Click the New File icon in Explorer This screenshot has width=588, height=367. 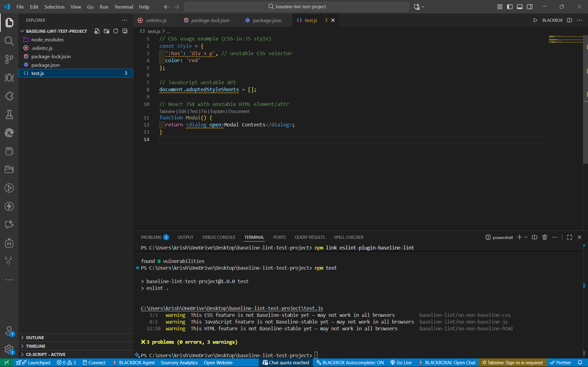(97, 31)
